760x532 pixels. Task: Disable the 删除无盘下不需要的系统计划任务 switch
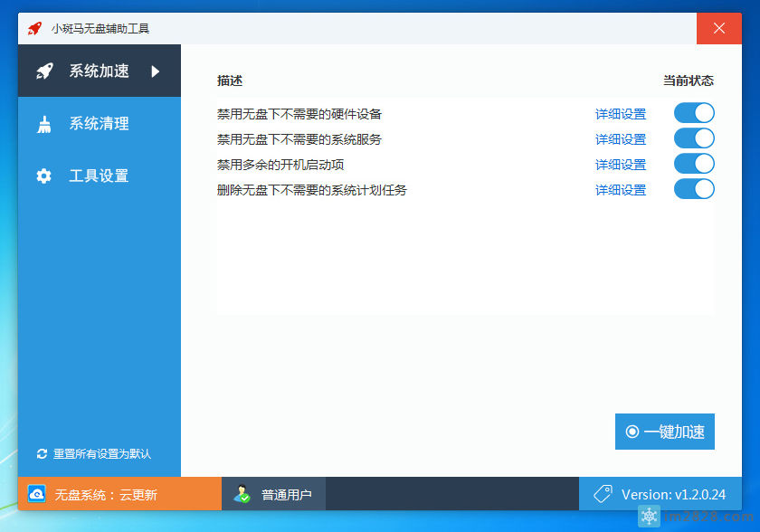693,188
